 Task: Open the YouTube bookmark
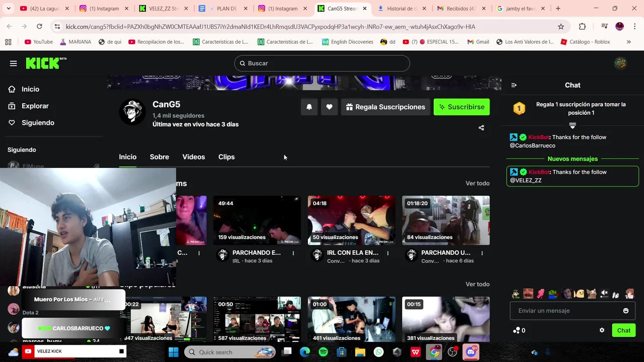point(39,42)
